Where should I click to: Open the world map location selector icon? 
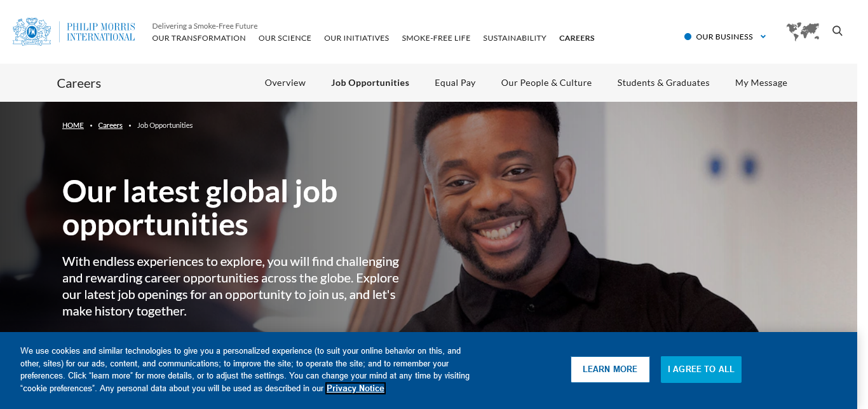(803, 31)
